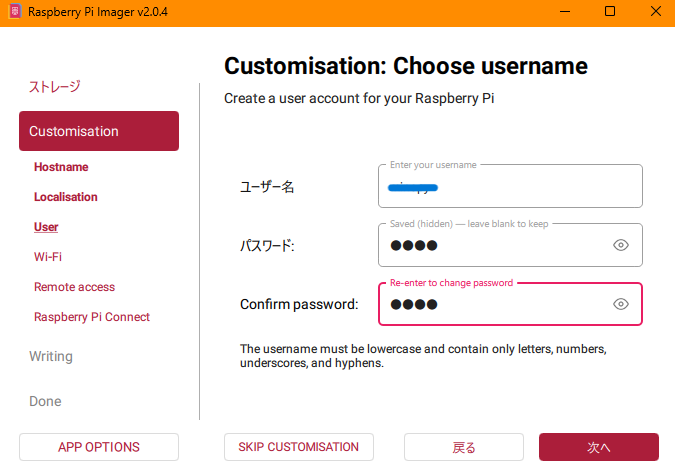Proceed with the 次へ button
This screenshot has height=469, width=675.
[x=598, y=447]
